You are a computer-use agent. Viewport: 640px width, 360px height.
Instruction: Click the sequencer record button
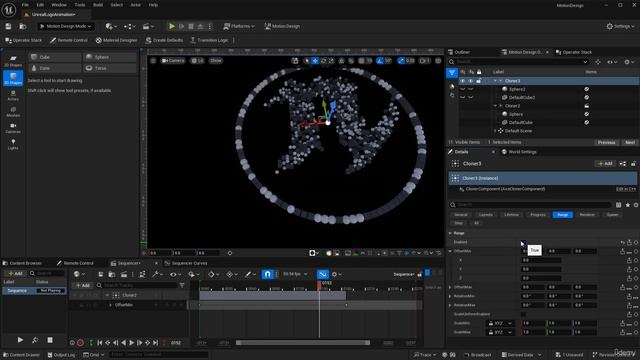pos(80,343)
